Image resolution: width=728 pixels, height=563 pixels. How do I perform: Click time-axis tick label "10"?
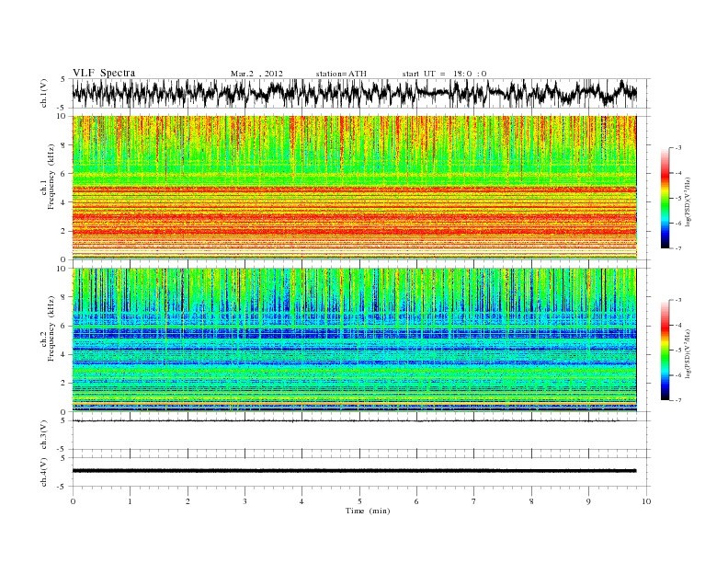pos(646,501)
